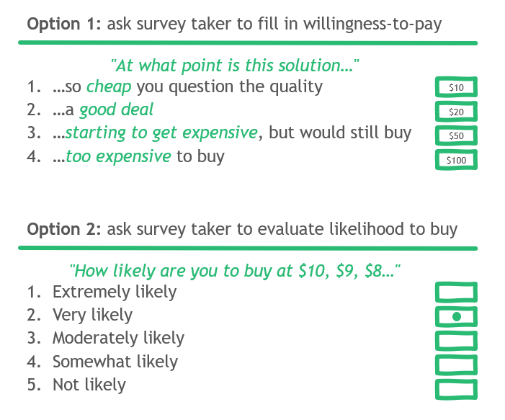Select the Extremely likely option box
Viewport: 505px width, 420px height.
pos(456,292)
